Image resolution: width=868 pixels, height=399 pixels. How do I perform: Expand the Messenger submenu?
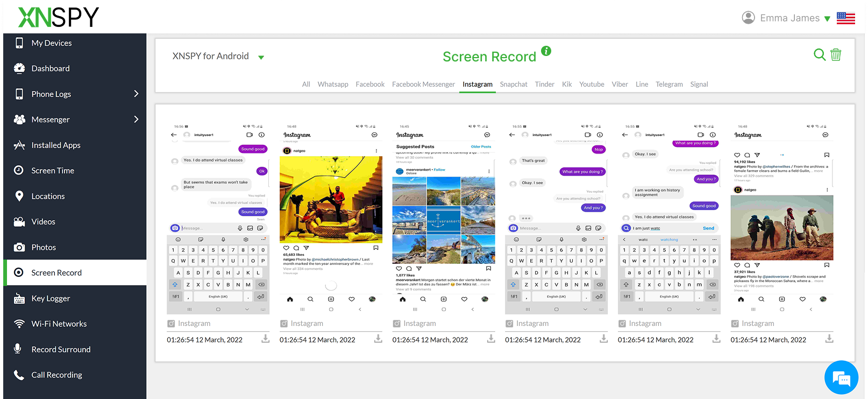(x=136, y=120)
